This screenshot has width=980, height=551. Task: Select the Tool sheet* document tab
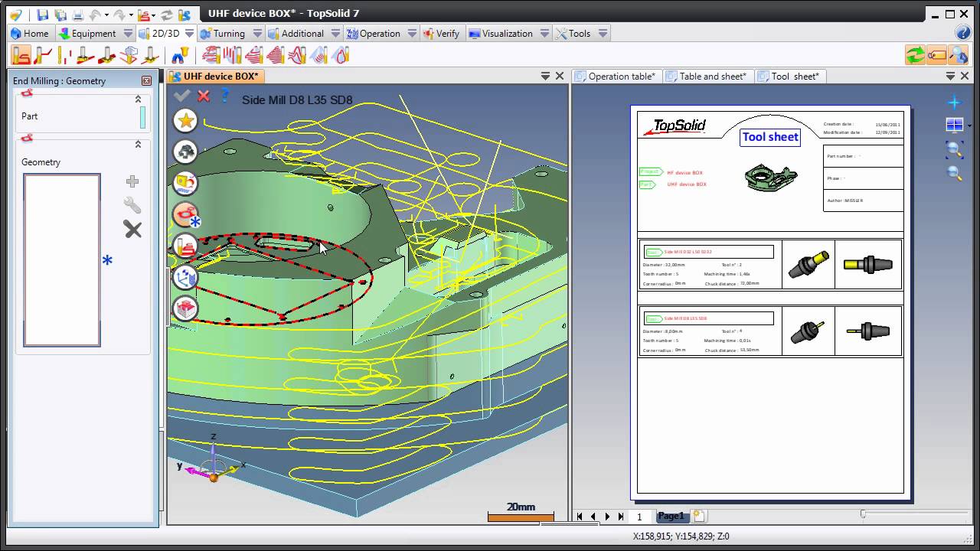pyautogui.click(x=789, y=76)
